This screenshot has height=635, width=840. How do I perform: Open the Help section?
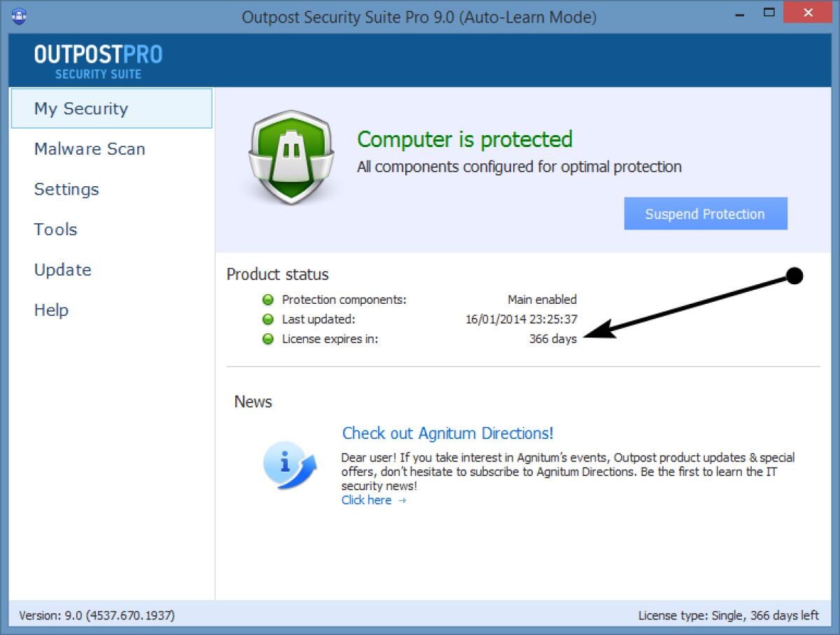pyautogui.click(x=50, y=309)
